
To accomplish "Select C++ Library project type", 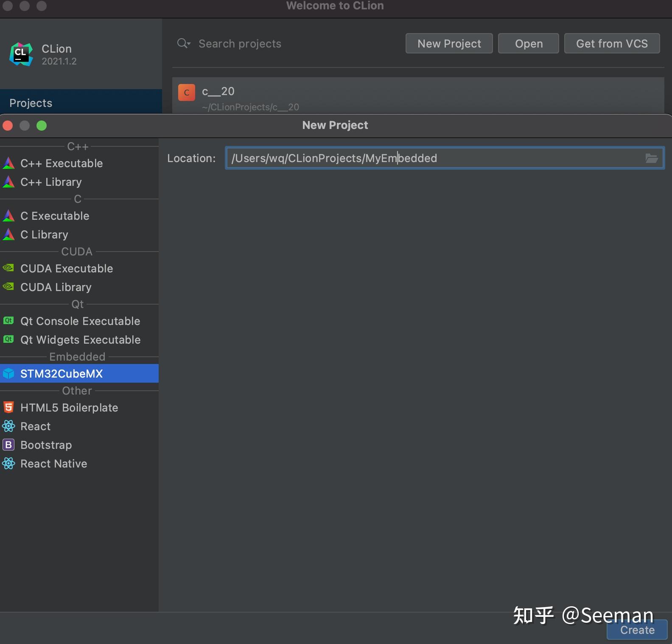I will [x=79, y=182].
